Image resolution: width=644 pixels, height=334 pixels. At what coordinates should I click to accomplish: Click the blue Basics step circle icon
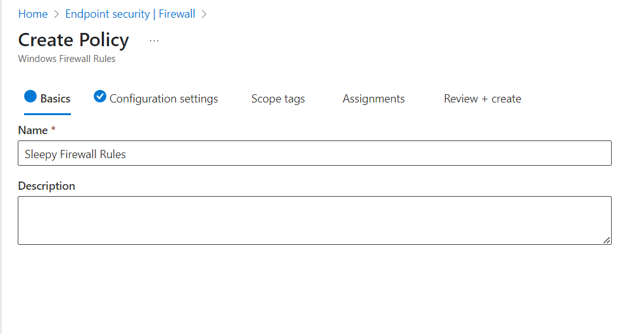30,97
